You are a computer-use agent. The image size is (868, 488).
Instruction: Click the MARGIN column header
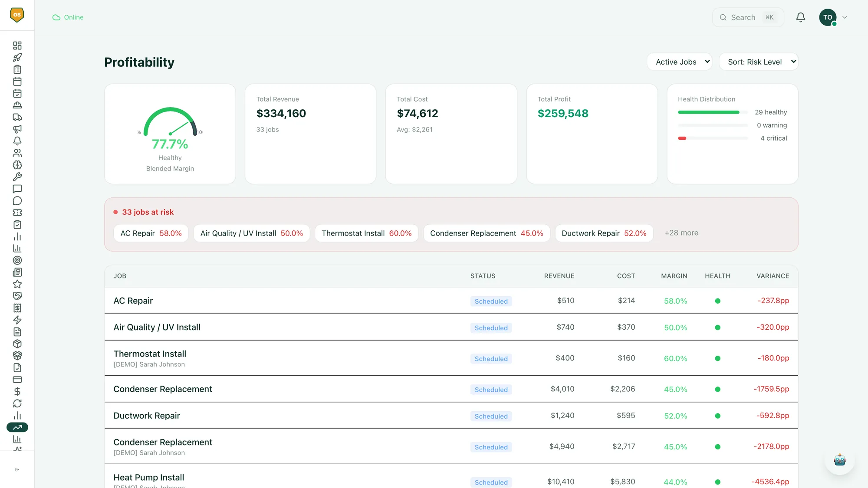tap(674, 276)
